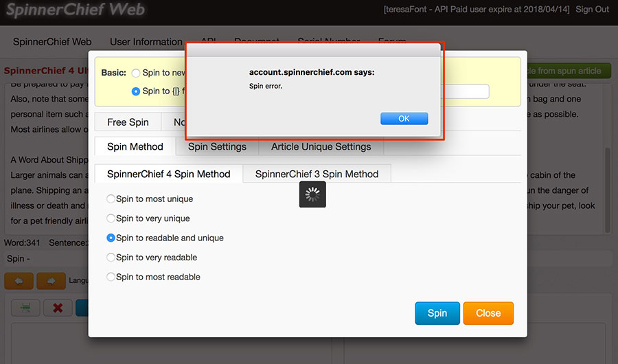The height and width of the screenshot is (364, 618).
Task: Click the orange Close button
Action: tap(488, 313)
